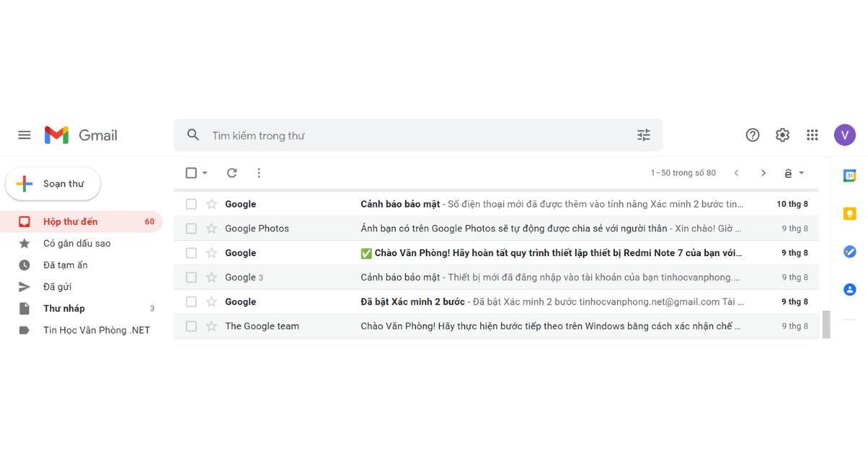The image size is (868, 452).
Task: Click the message list scrollbar thumb
Action: pos(826,325)
